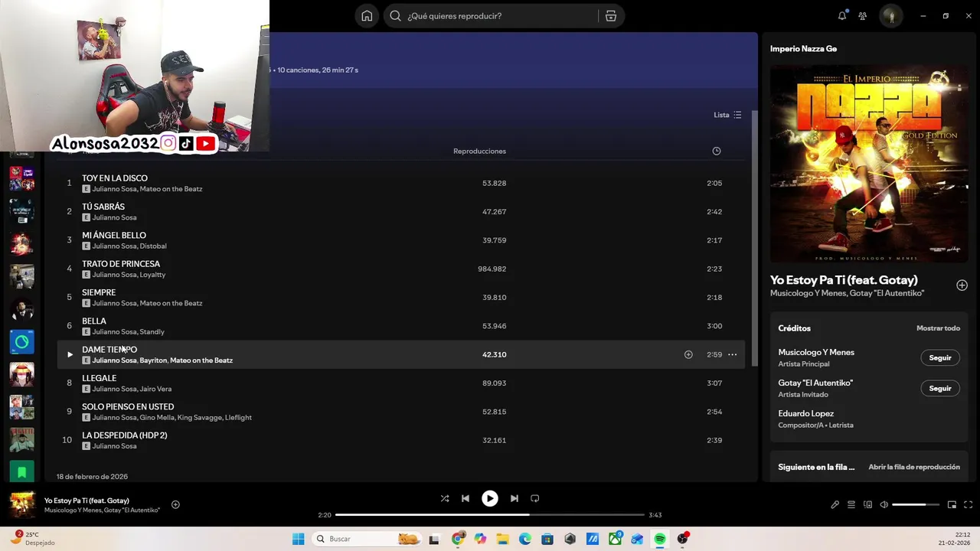Adjust the volume slider
This screenshot has width=980, height=551.
916,504
